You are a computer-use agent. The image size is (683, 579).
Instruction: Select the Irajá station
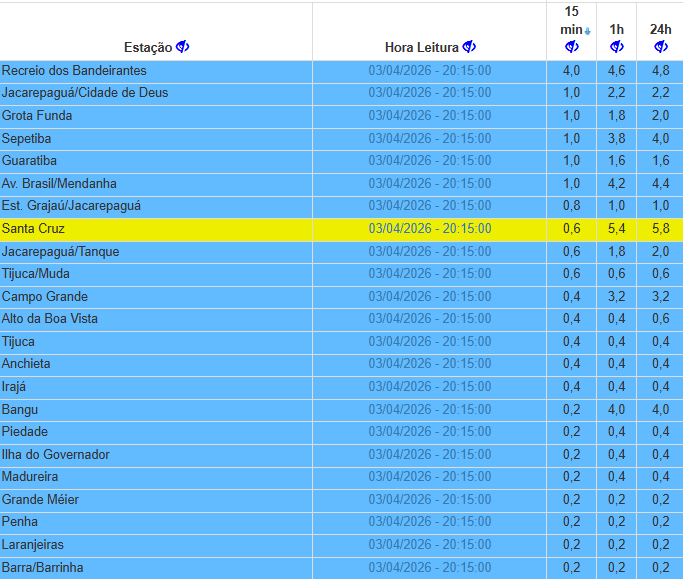(14, 386)
